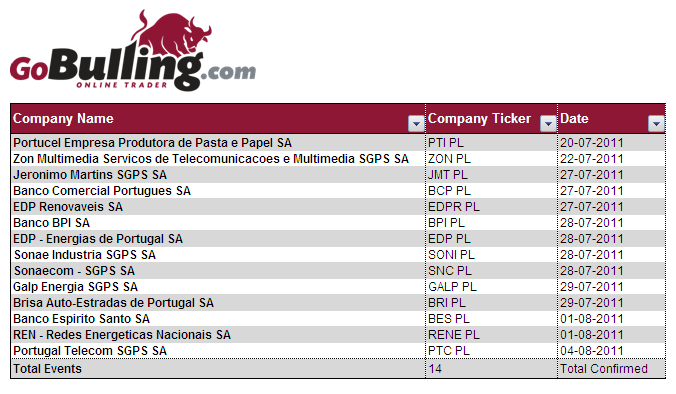Select the EDPR PL ticker cell

pyautogui.click(x=491, y=206)
